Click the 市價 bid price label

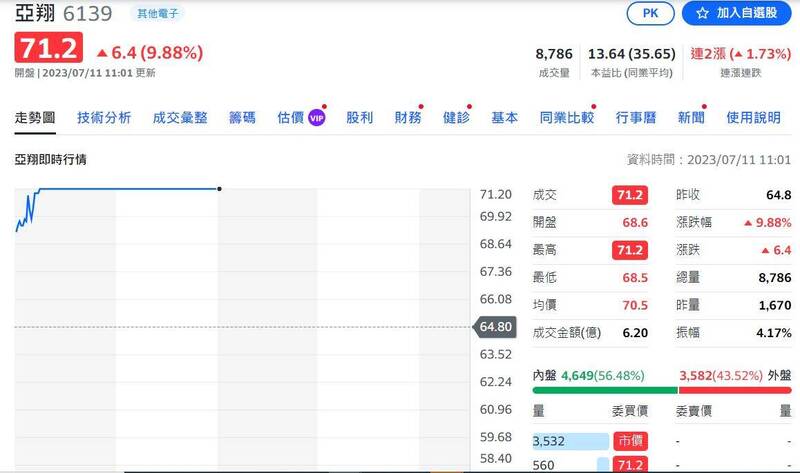[x=630, y=441]
